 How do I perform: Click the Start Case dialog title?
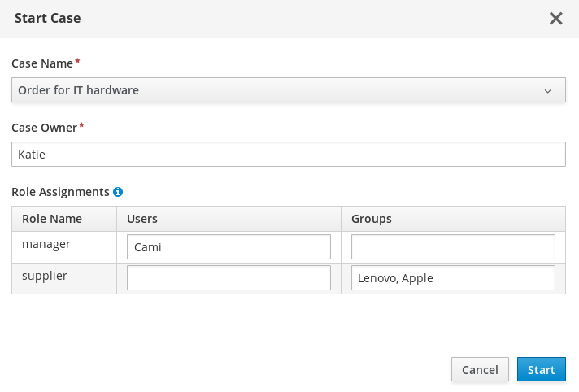pyautogui.click(x=48, y=18)
